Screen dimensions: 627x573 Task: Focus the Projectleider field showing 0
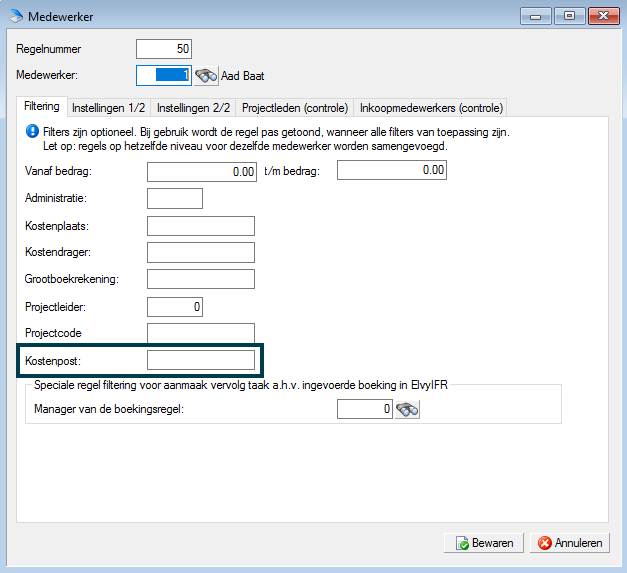[x=175, y=307]
